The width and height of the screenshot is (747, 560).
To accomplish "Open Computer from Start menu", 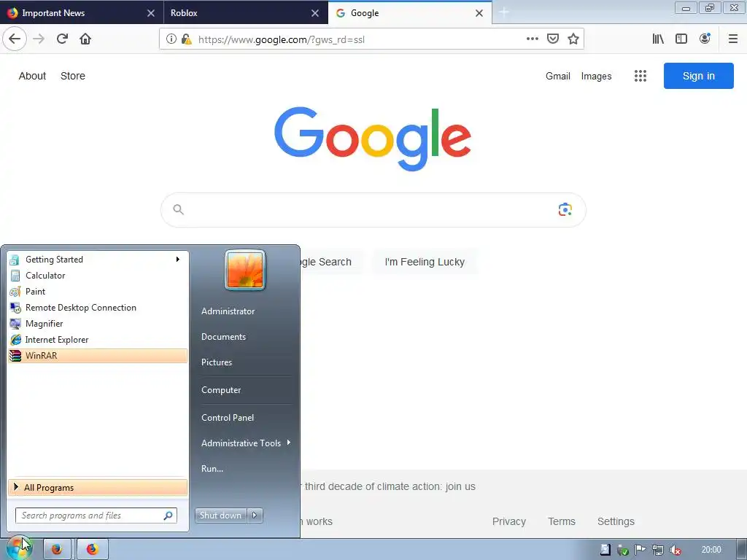I will coord(221,390).
